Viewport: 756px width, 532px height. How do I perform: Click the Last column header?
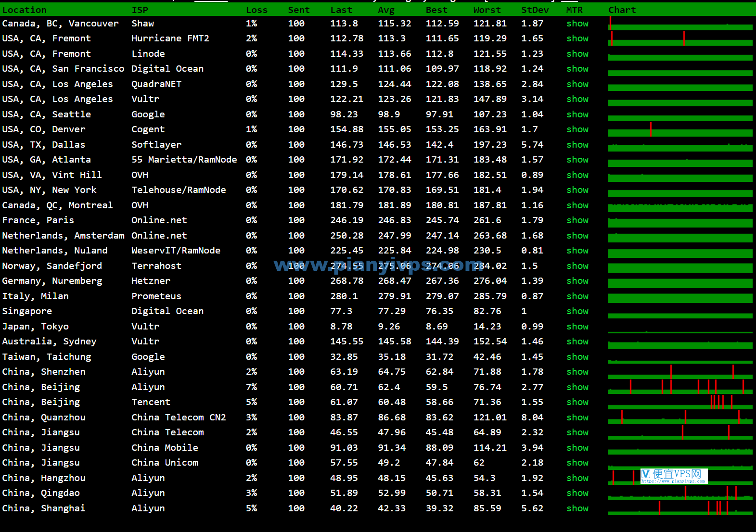tap(341, 10)
